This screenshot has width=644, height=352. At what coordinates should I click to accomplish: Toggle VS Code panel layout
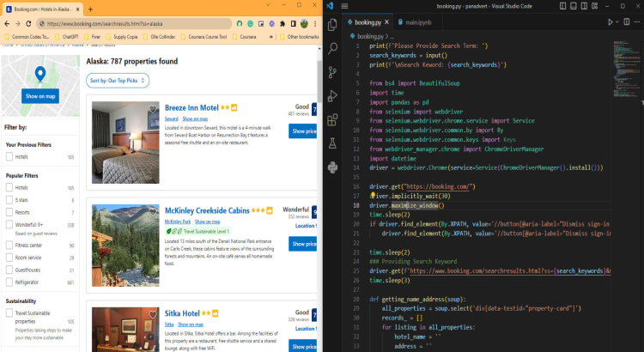pyautogui.click(x=574, y=6)
